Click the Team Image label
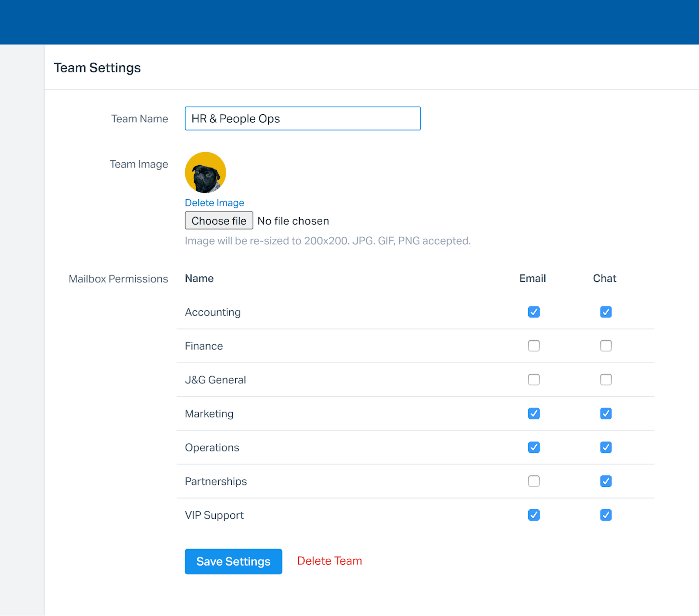The width and height of the screenshot is (699, 616). [x=139, y=164]
